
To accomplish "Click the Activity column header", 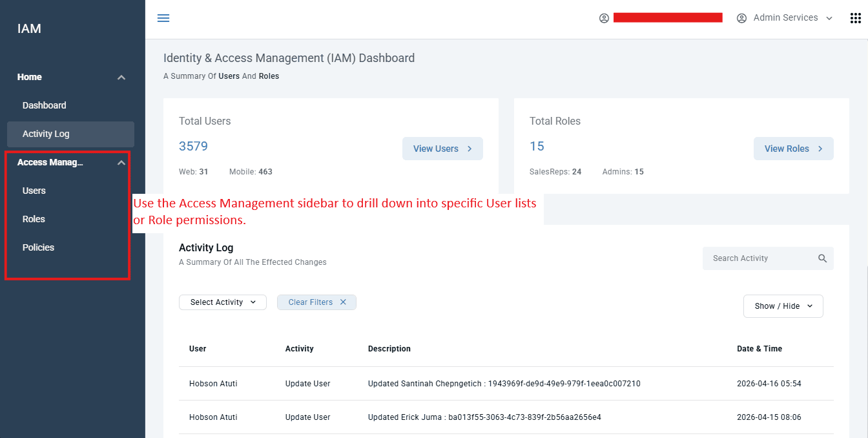I will (x=300, y=349).
